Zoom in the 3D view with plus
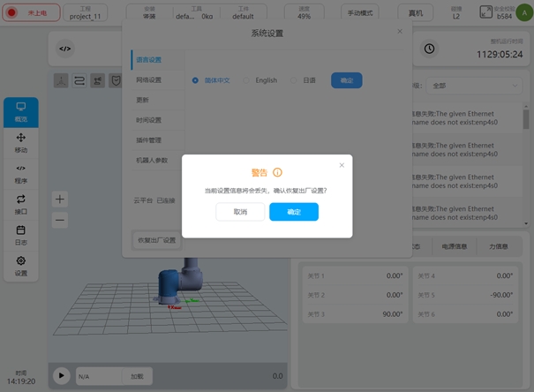This screenshot has width=534, height=392. 60,199
